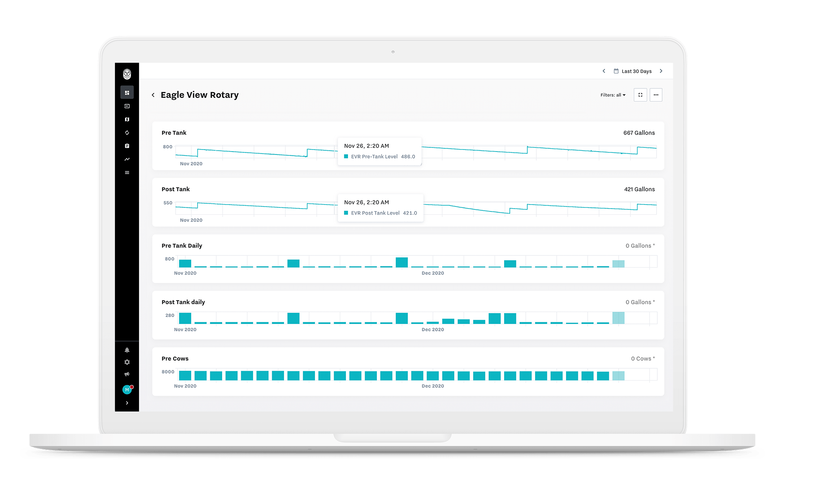Image resolution: width=815 pixels, height=504 pixels.
Task: Open the Last 30 Days date picker
Action: tap(633, 71)
